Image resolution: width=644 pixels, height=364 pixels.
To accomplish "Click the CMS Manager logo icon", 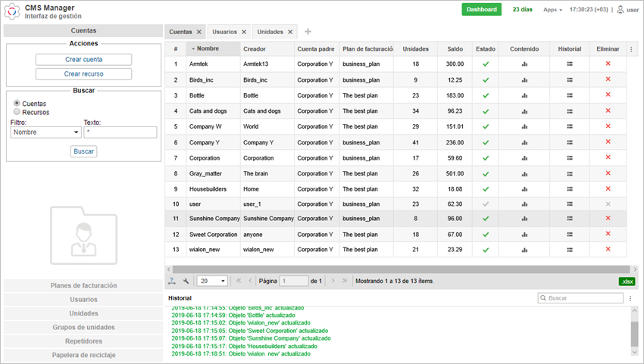I will point(12,11).
